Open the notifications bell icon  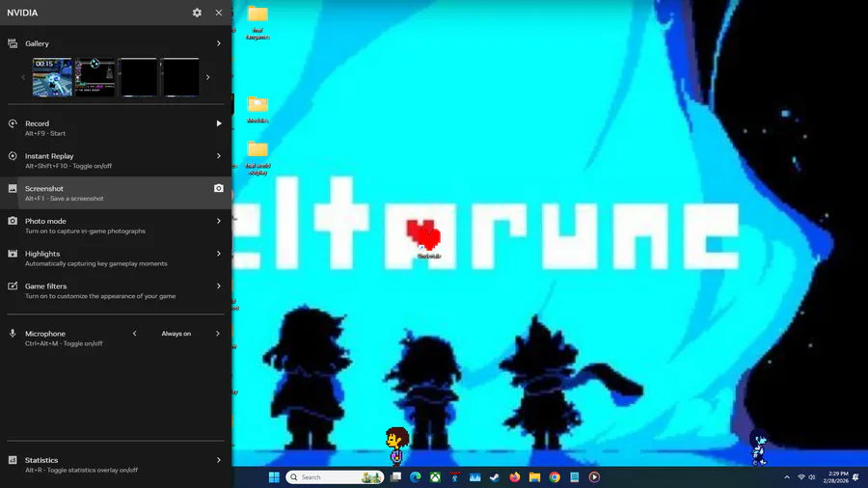[x=855, y=477]
